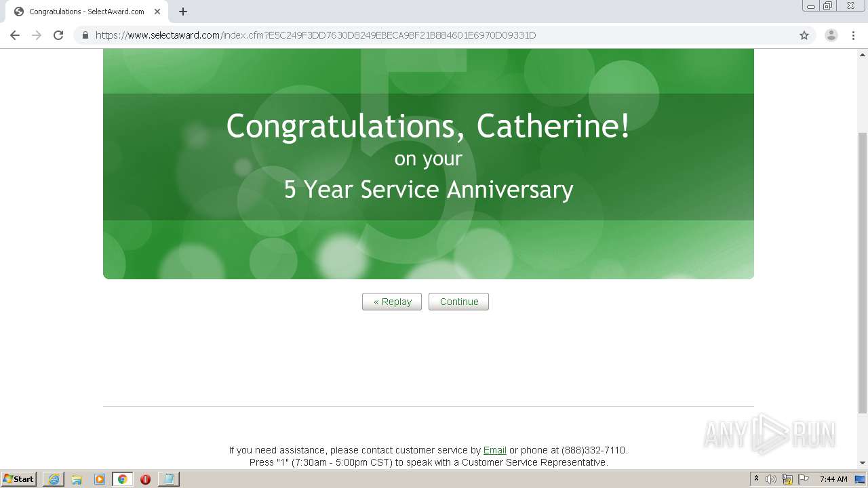Open the notepad-style taskbar icon
Viewport: 868px width, 488px height.
(x=168, y=479)
